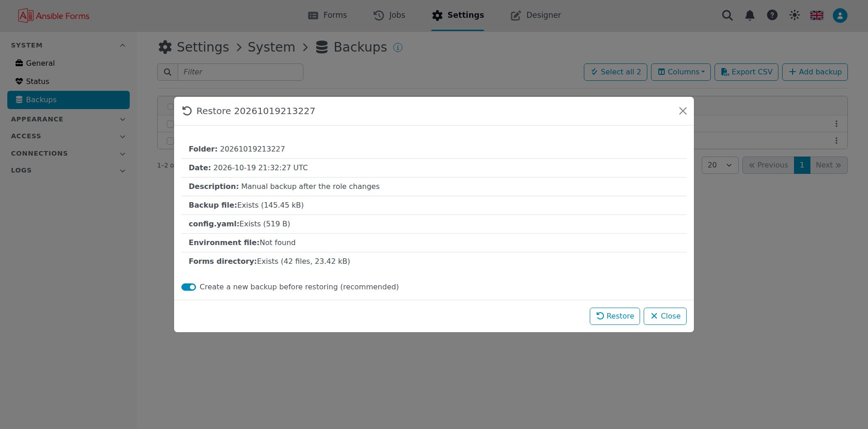Screen dimensions: 868x429
Task: Open the Columns dropdown
Action: [681, 72]
